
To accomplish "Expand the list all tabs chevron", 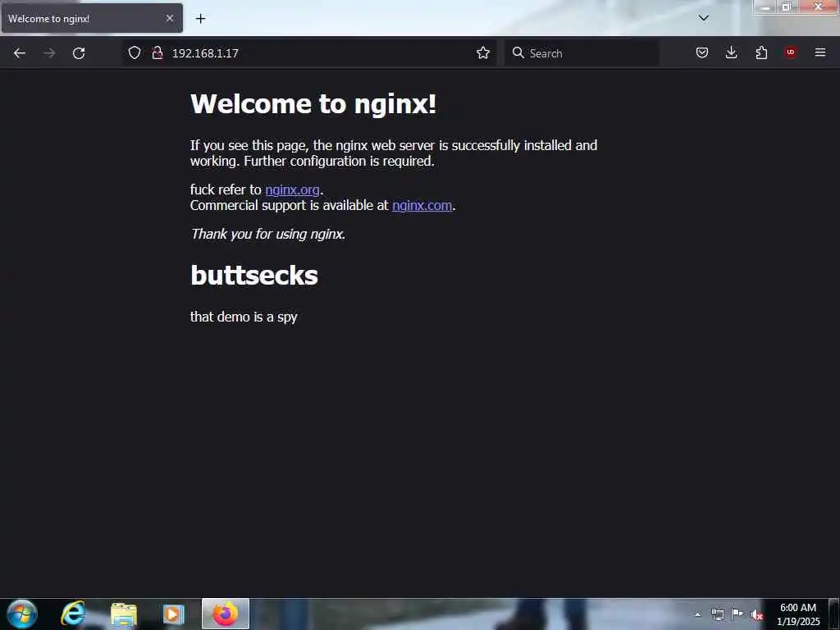I will (x=704, y=18).
